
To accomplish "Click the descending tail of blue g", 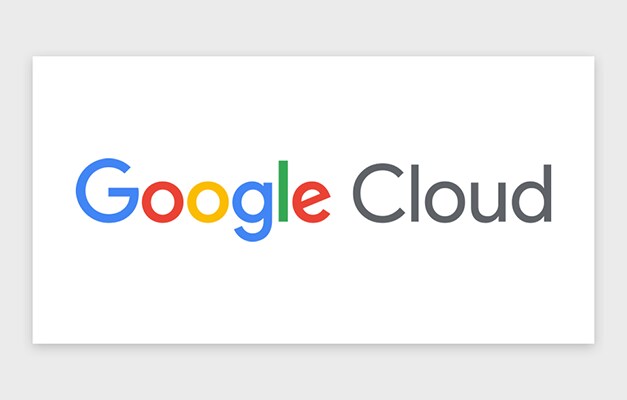I will click(x=252, y=234).
